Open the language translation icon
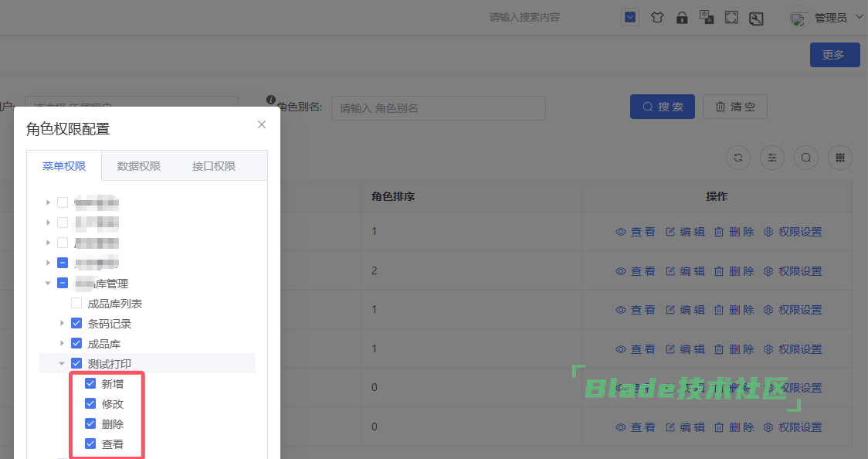 pos(707,17)
